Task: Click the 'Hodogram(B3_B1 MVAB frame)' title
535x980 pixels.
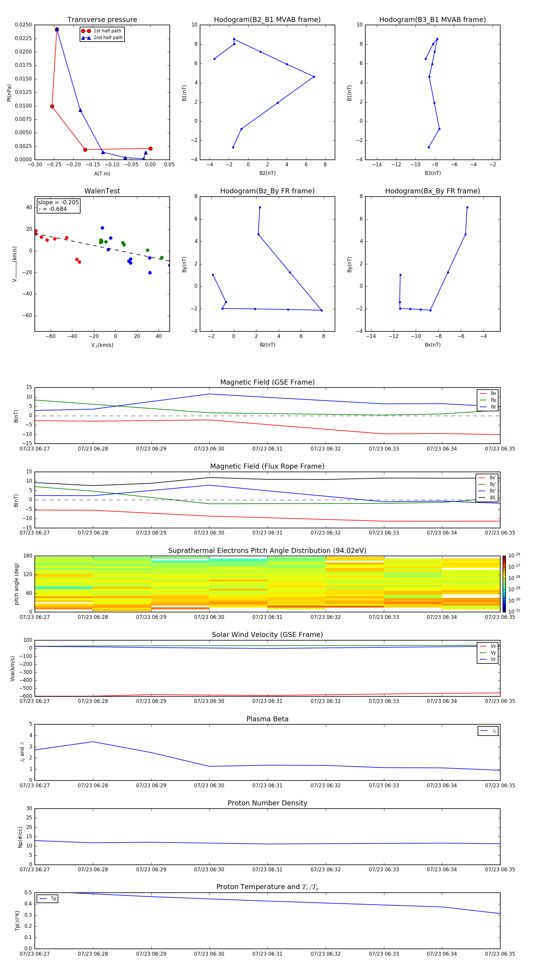Action: click(432, 20)
